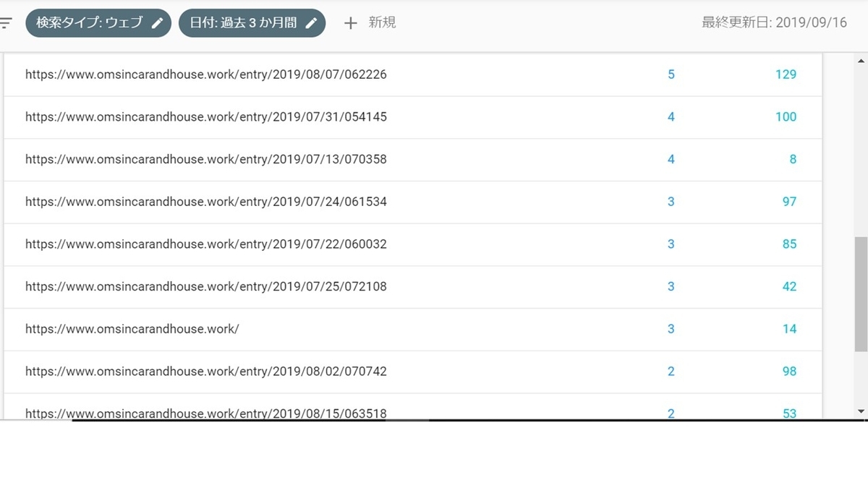
Task: Click clicks value 2 for 063518 row
Action: pyautogui.click(x=671, y=414)
